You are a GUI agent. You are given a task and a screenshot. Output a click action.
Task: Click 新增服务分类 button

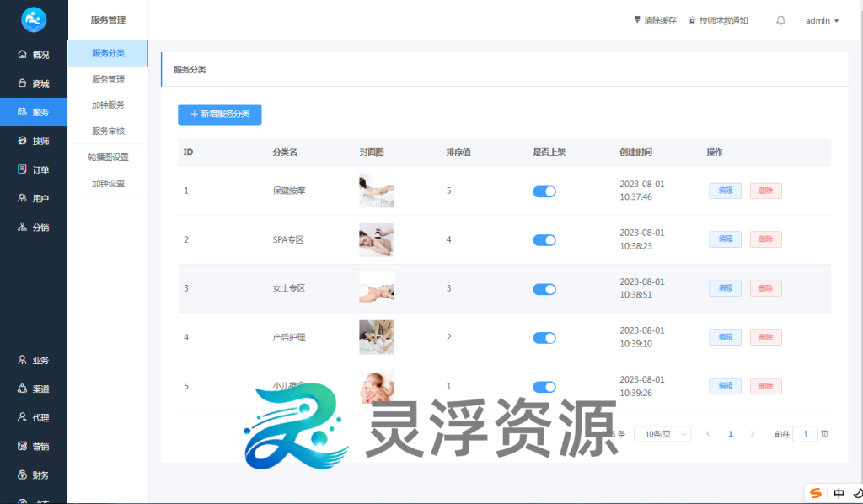220,115
